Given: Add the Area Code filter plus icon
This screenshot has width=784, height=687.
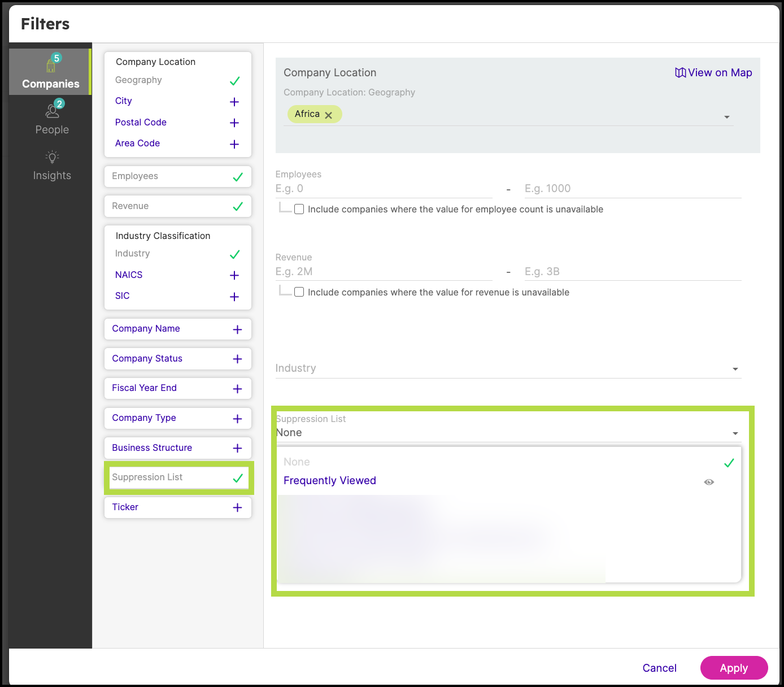Looking at the screenshot, I should point(234,144).
